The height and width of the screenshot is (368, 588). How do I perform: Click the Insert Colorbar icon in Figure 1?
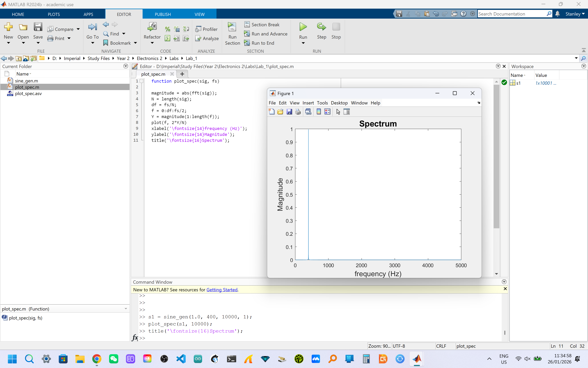coord(318,112)
